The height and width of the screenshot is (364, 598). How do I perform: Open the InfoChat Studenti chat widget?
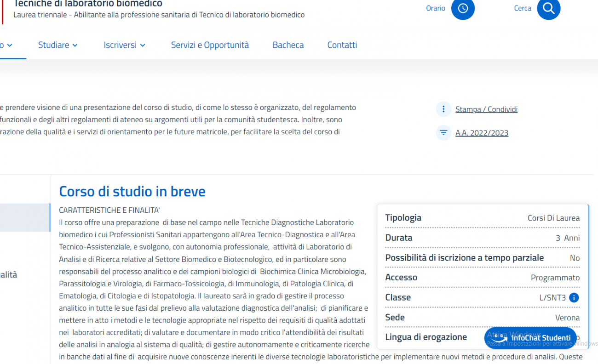click(530, 338)
